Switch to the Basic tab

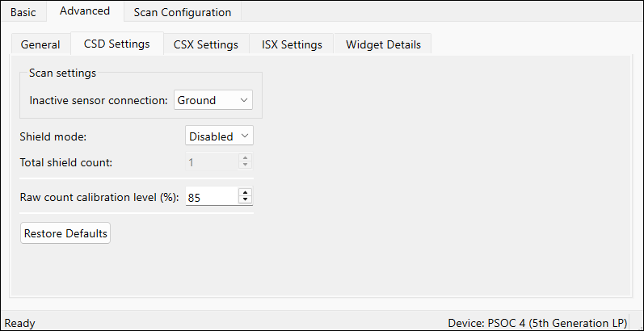[23, 12]
